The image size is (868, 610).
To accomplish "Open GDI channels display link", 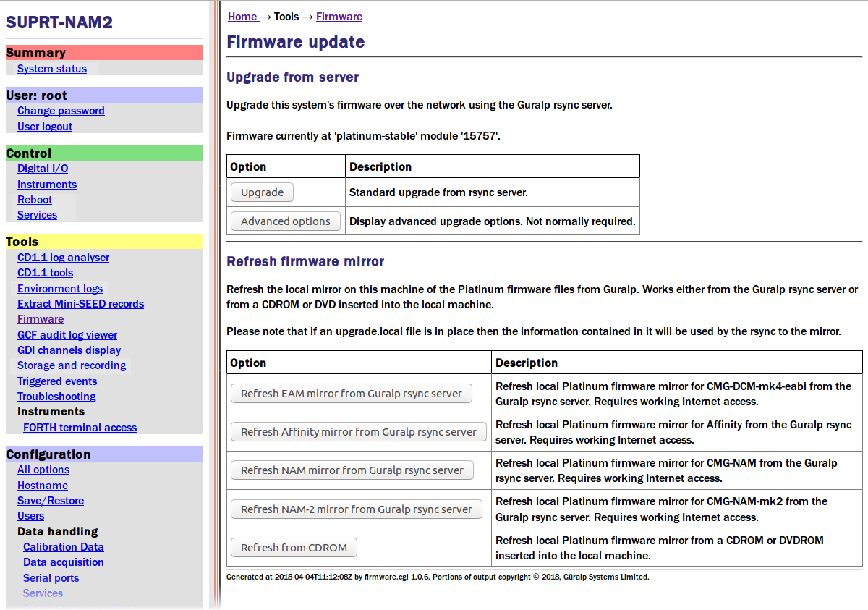I will coord(69,350).
